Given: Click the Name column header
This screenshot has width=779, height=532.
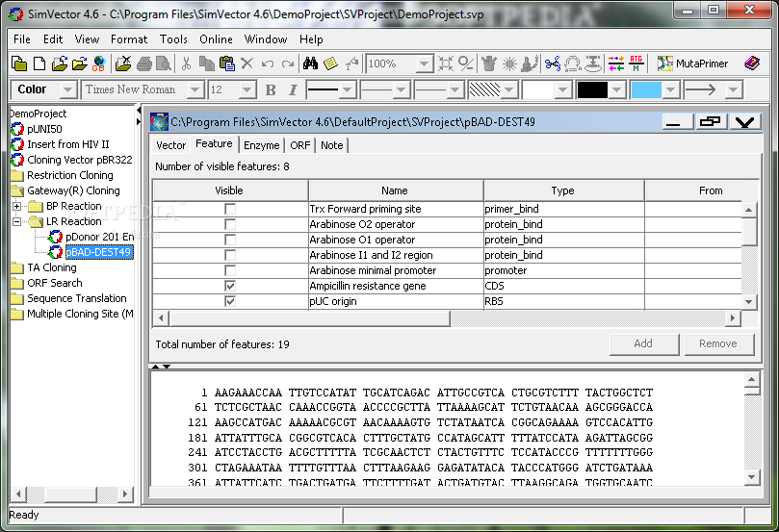Looking at the screenshot, I should (396, 190).
